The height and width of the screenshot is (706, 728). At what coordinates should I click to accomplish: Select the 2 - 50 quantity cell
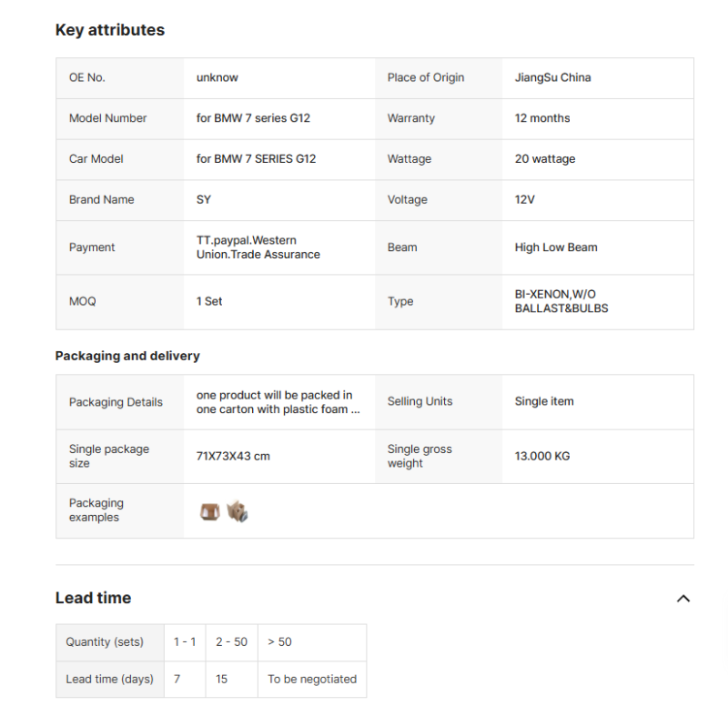[231, 642]
